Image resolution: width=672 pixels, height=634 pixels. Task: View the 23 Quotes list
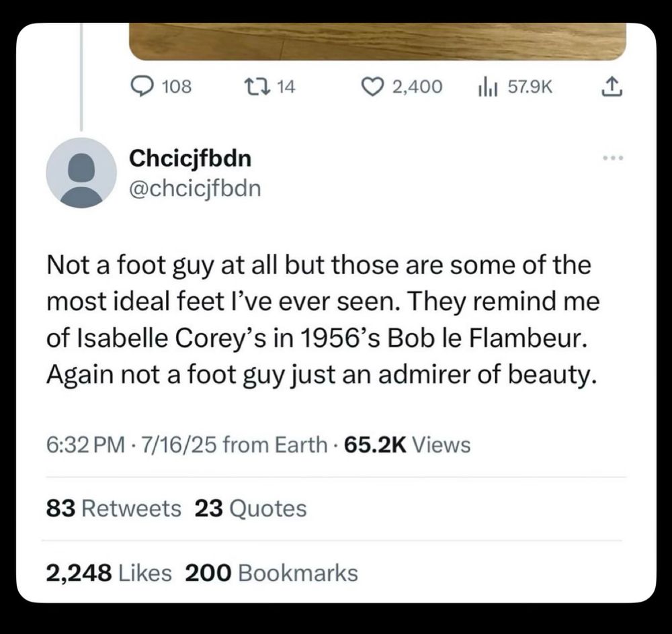coord(251,508)
